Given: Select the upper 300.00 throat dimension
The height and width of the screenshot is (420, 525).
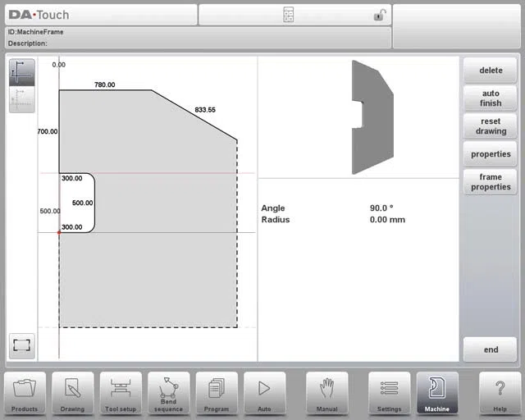Looking at the screenshot, I should 71,178.
